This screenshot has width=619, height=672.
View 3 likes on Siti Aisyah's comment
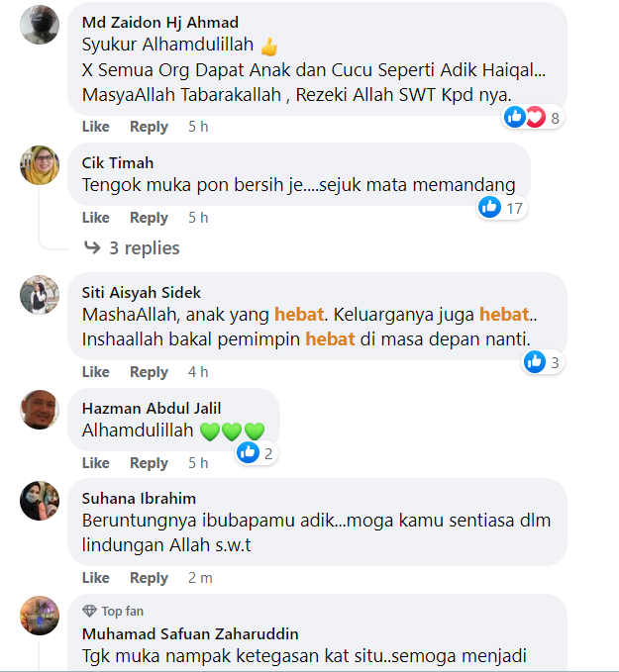(543, 362)
